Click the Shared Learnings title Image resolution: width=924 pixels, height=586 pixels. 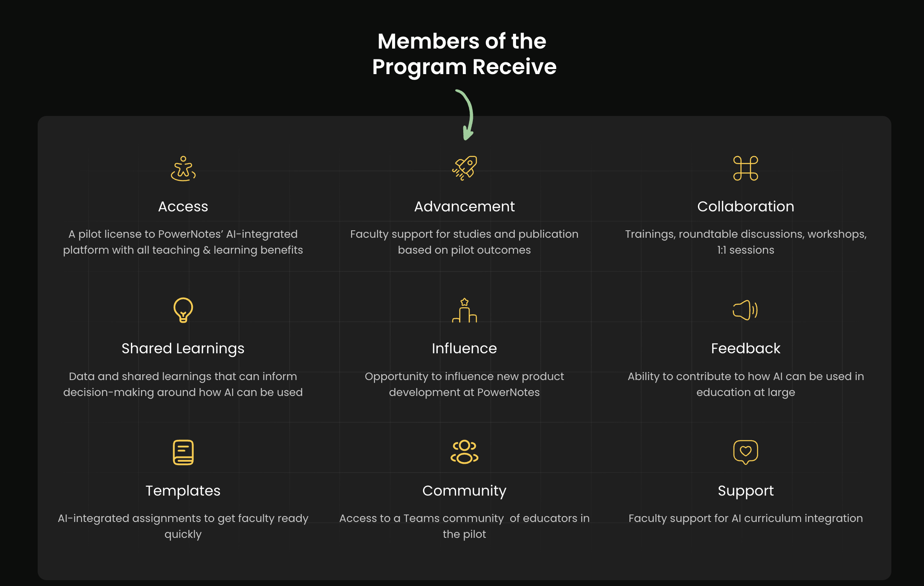(183, 349)
